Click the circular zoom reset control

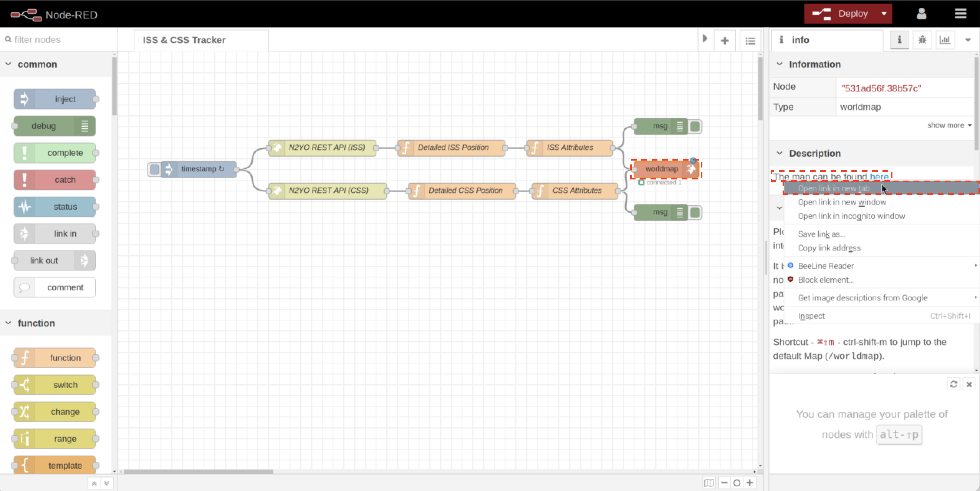(737, 483)
